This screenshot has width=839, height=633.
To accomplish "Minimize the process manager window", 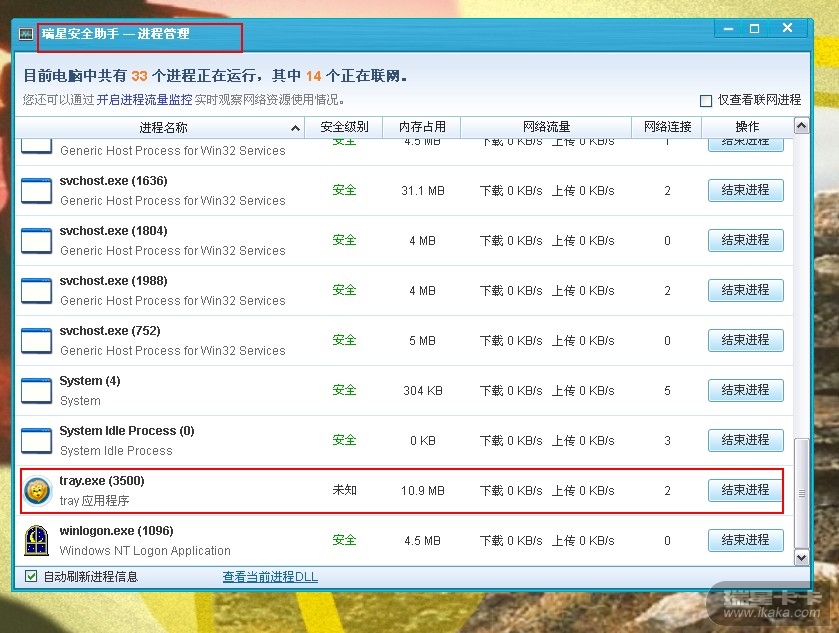I will click(728, 28).
